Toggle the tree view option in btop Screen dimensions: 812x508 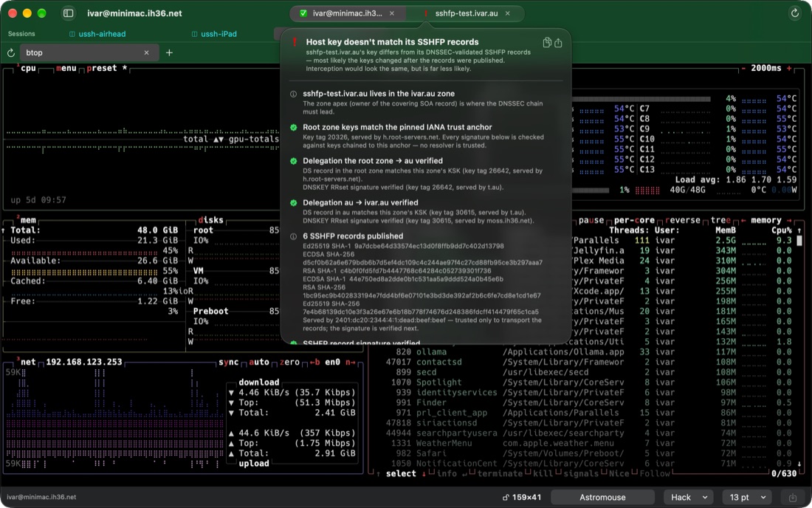click(720, 220)
